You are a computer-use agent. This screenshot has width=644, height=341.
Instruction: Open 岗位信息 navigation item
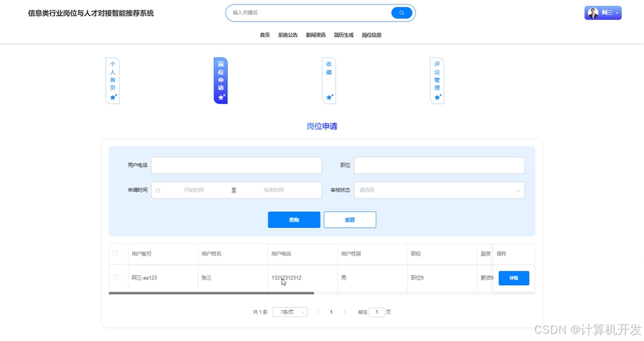[x=371, y=35]
